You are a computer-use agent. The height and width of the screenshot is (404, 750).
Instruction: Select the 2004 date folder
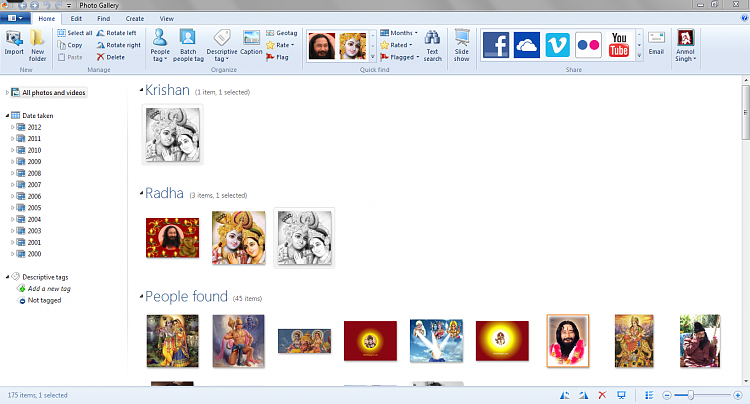click(29, 219)
